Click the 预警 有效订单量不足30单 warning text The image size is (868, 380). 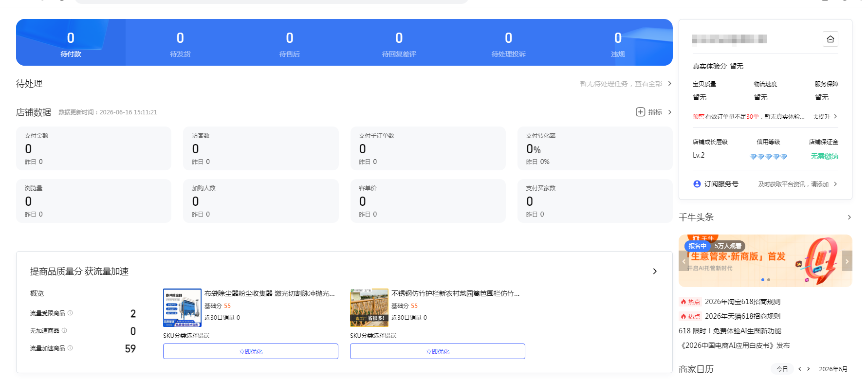coord(749,116)
